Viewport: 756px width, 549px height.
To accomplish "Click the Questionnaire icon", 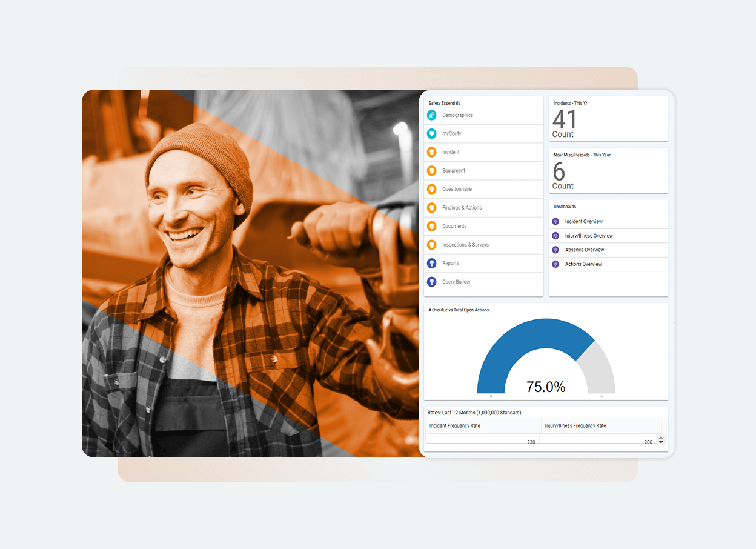I will pyautogui.click(x=431, y=189).
